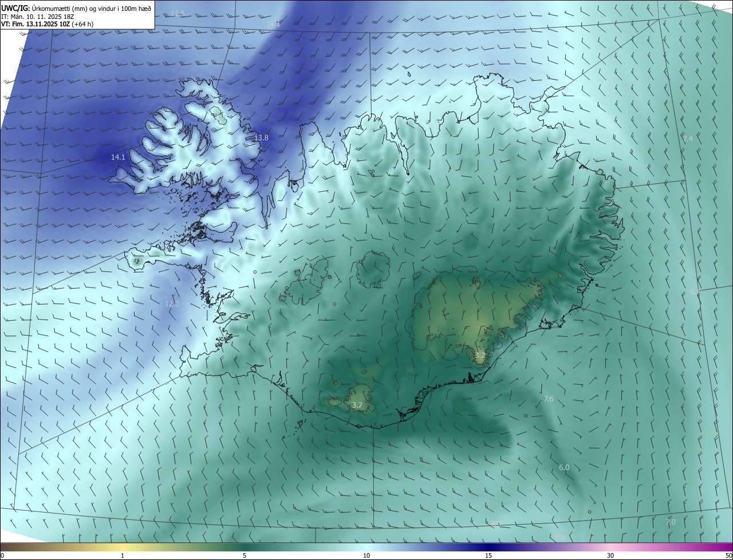The width and height of the screenshot is (733, 560).
Task: Click the 50 tick on the color scale
Action: pyautogui.click(x=728, y=555)
